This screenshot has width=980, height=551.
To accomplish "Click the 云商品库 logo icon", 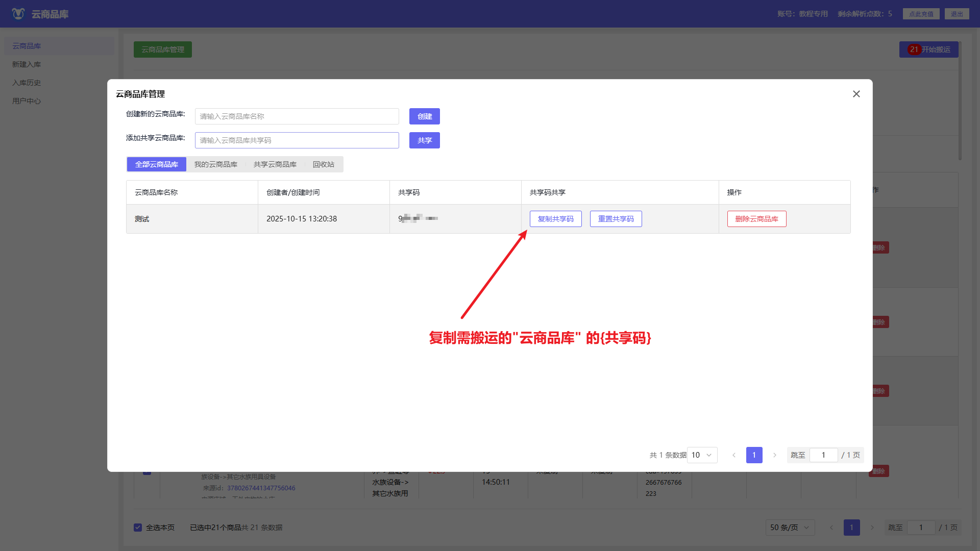I will (x=18, y=14).
